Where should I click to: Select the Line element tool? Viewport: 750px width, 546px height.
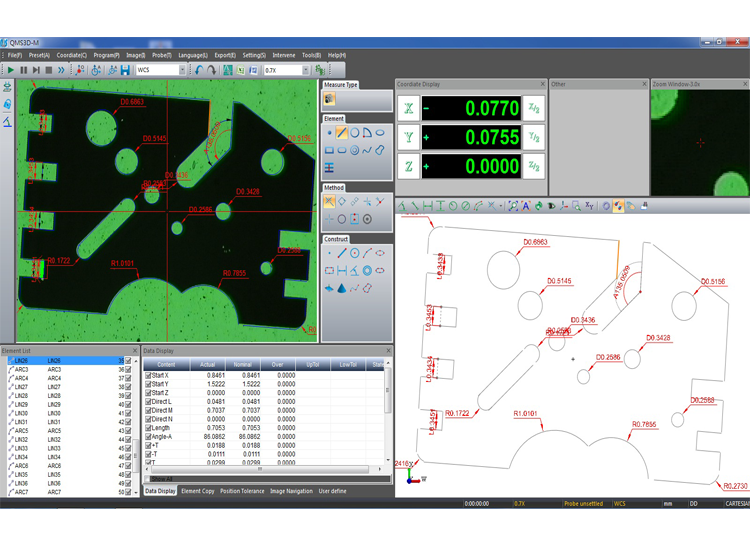coord(342,132)
